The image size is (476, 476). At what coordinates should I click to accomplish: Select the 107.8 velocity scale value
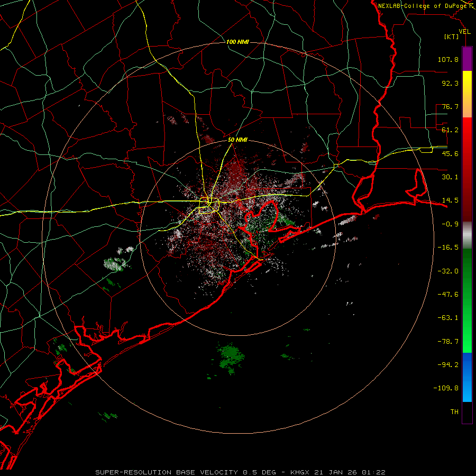coord(448,59)
